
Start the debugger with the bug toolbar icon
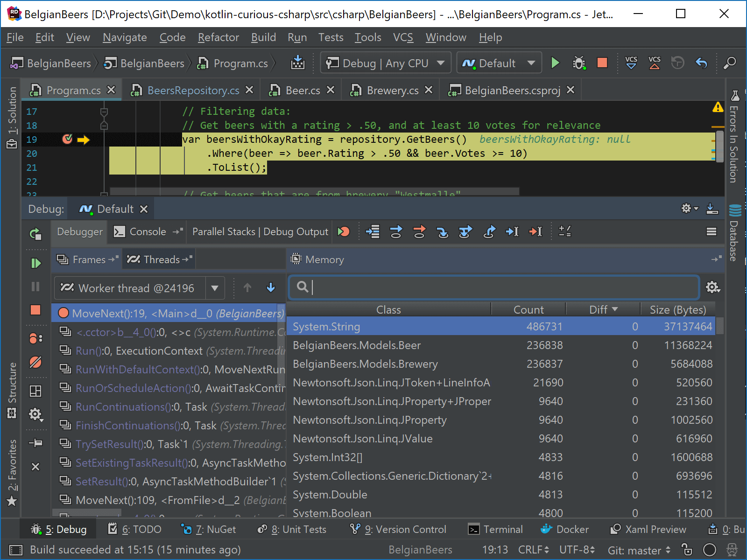[x=579, y=63]
